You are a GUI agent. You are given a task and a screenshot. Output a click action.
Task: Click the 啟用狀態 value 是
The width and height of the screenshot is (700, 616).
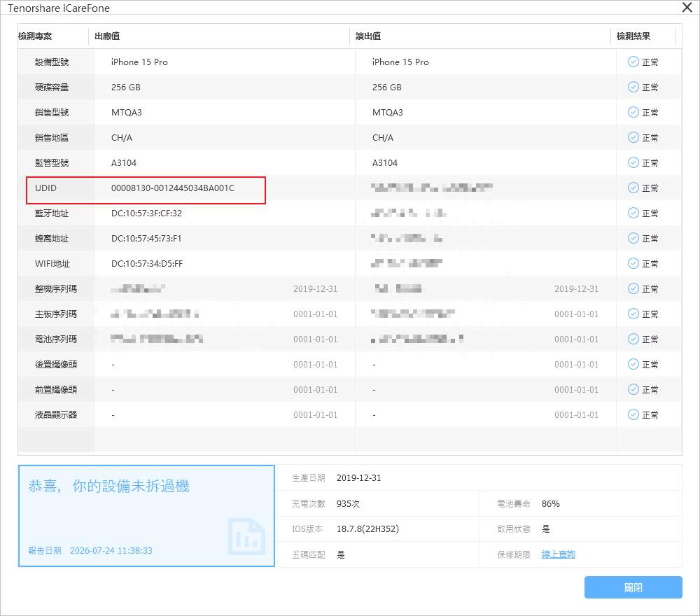click(546, 529)
